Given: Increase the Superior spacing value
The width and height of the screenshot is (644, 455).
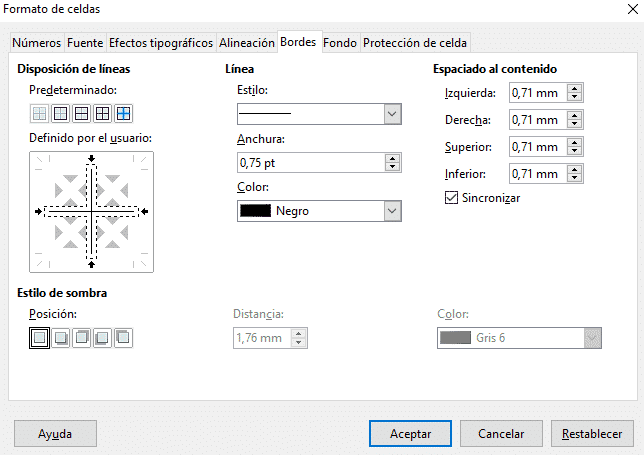Looking at the screenshot, I should [x=575, y=143].
